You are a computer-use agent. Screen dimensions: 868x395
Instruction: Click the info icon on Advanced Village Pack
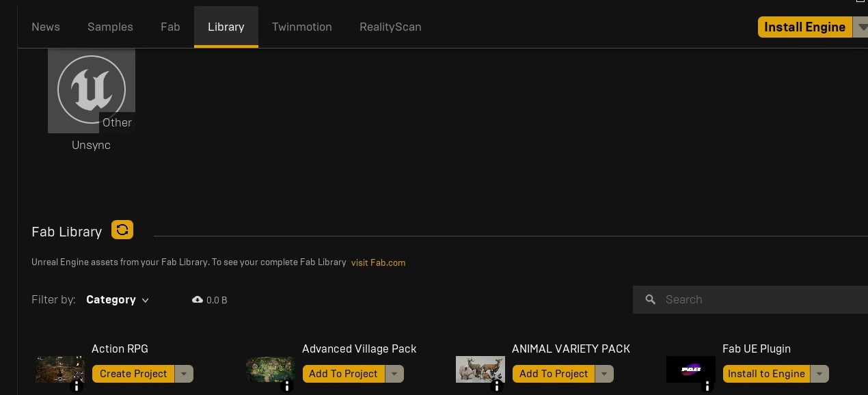pos(287,387)
